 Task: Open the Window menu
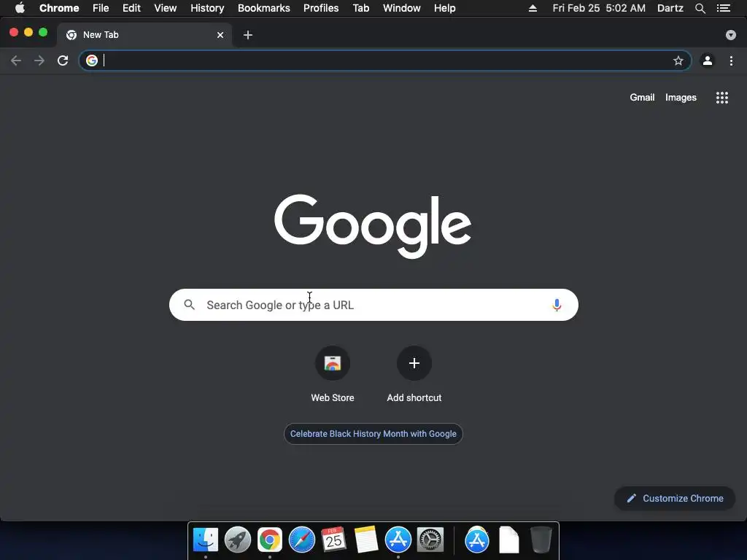point(402,8)
